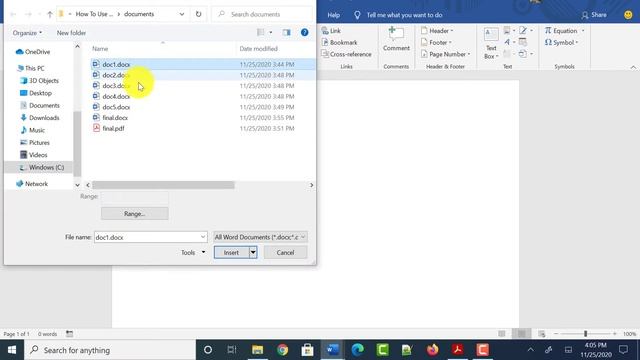Toggle the preview pane icon
Image resolution: width=640 pixels, height=360 pixels.
[x=287, y=33]
